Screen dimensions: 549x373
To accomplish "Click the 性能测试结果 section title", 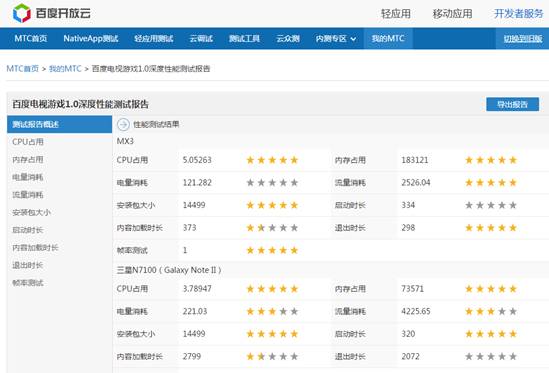I will 156,124.
